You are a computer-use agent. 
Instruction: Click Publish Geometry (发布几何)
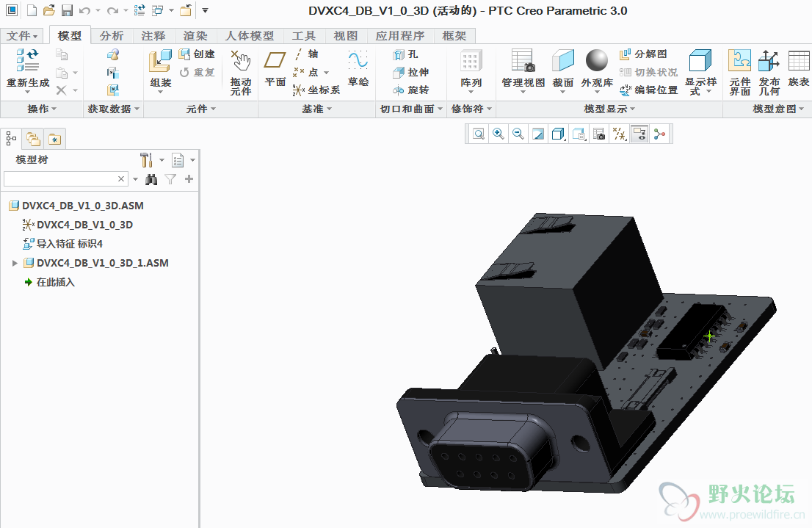pos(769,73)
